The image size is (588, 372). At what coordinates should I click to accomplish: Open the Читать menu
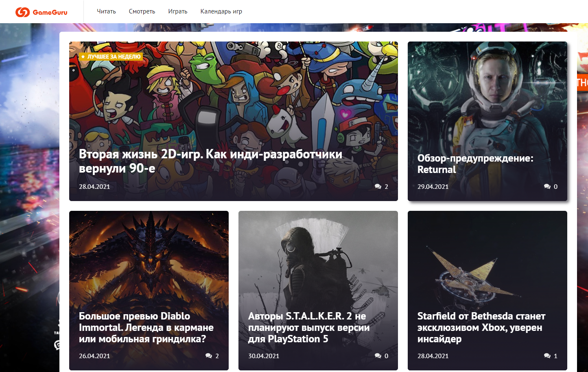[x=106, y=11]
